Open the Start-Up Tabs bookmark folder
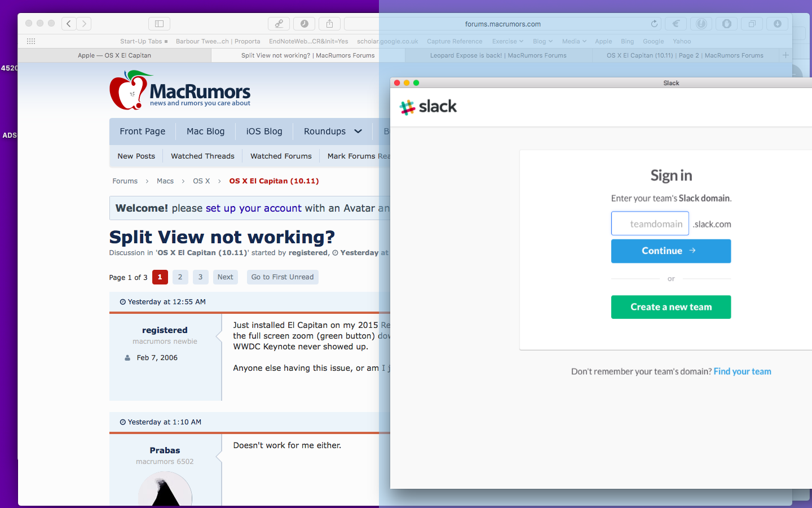 (144, 41)
